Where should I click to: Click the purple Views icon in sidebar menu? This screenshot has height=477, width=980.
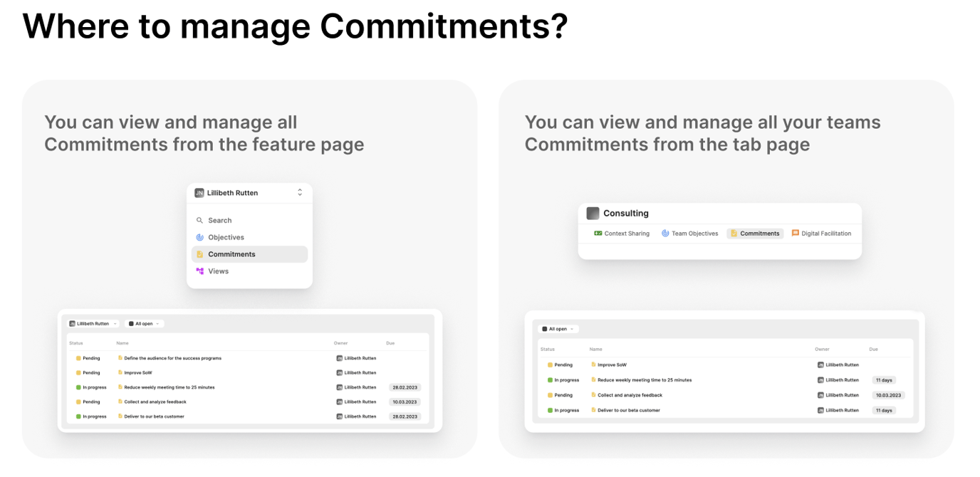tap(200, 271)
